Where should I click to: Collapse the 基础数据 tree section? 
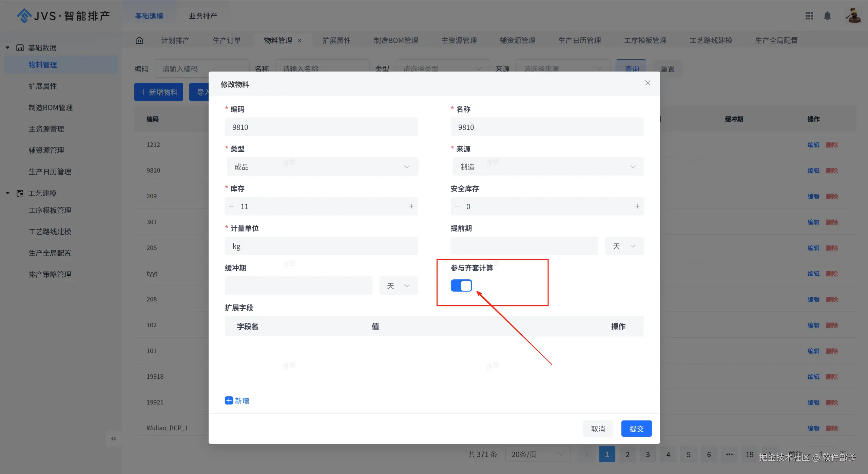(x=7, y=48)
